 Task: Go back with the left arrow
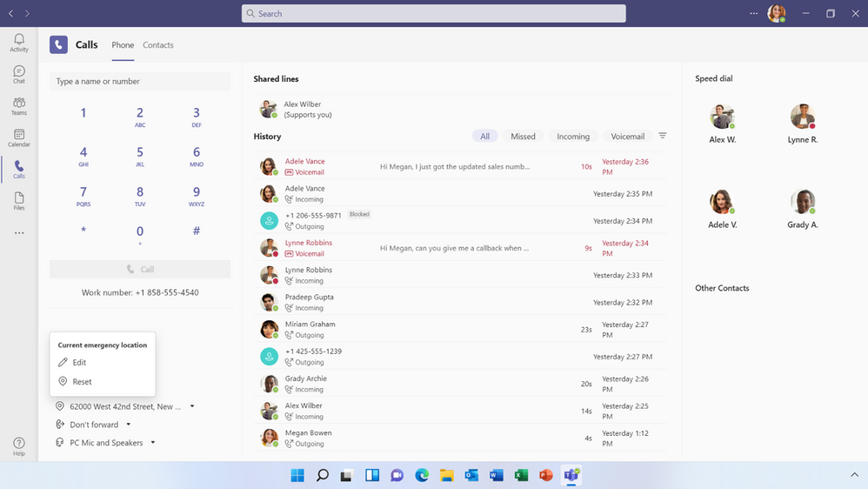coord(10,13)
